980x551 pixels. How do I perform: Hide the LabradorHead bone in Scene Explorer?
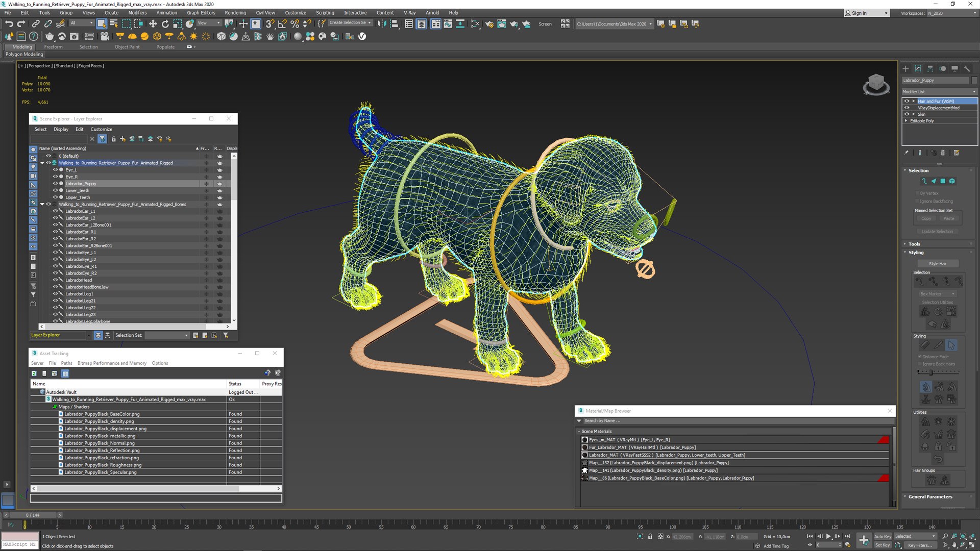tap(56, 280)
